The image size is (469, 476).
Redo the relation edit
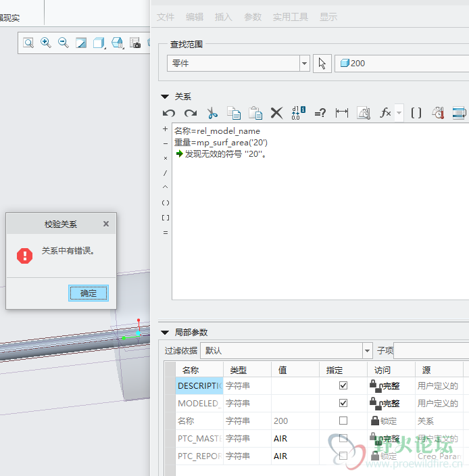pos(191,113)
